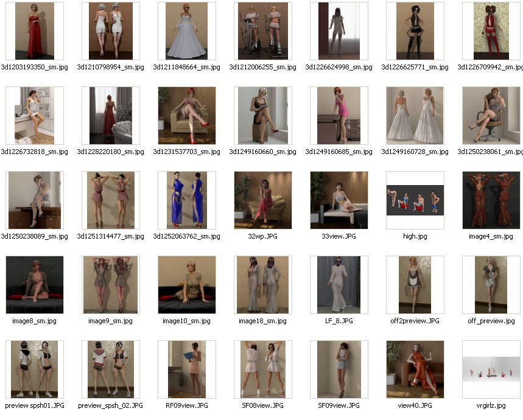The width and height of the screenshot is (523, 420).
Task: Click file name label view40.JPG
Action: (x=415, y=406)
